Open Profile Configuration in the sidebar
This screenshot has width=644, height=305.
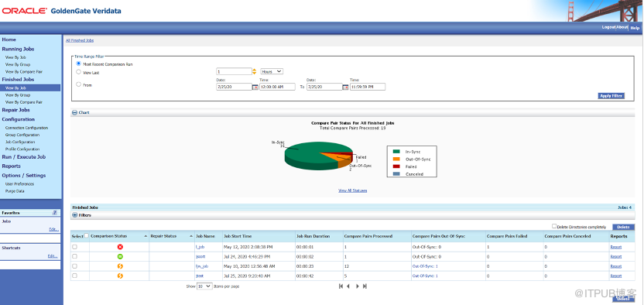pyautogui.click(x=22, y=149)
